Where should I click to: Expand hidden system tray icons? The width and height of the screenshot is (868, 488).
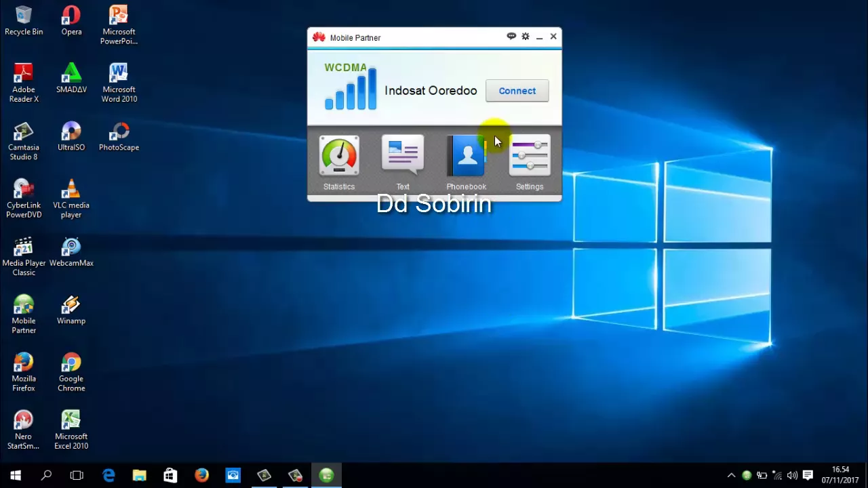(x=731, y=476)
